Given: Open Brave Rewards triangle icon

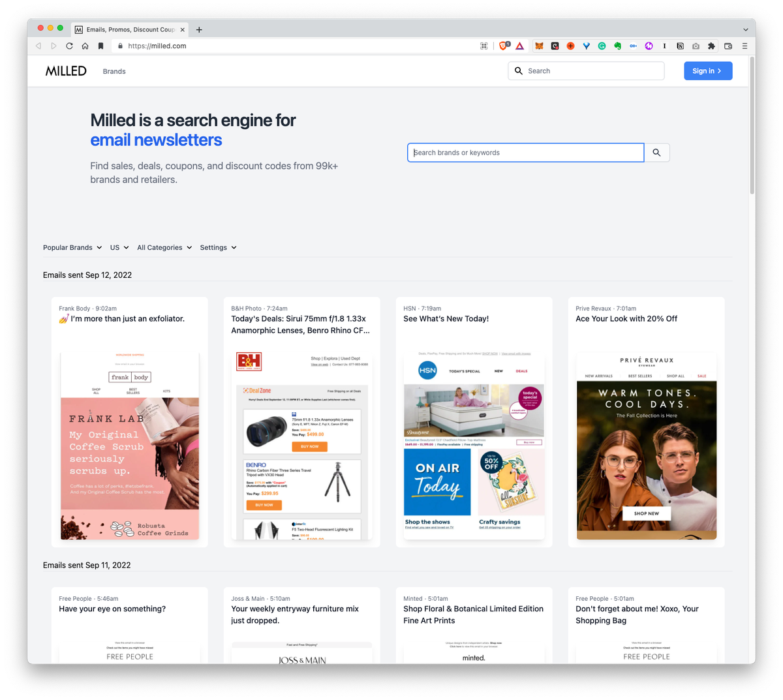Looking at the screenshot, I should click(520, 46).
